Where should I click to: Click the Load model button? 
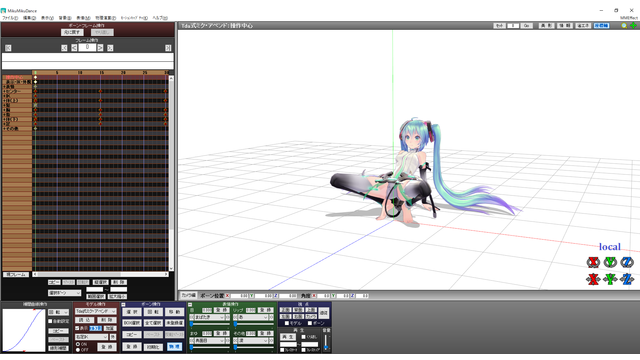pos(84,320)
